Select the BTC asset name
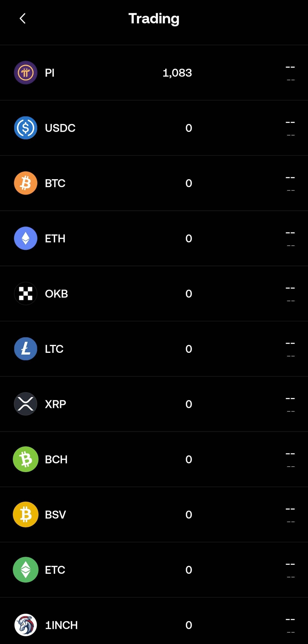 click(55, 183)
